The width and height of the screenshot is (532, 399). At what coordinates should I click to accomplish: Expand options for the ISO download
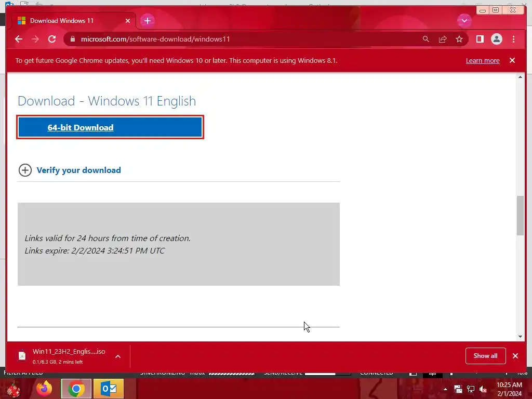(x=118, y=356)
